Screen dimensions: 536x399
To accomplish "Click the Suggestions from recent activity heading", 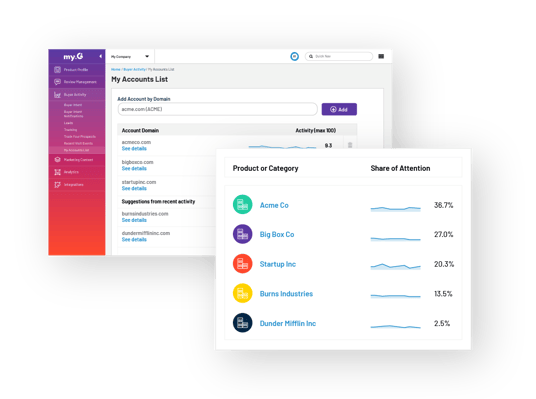I will (x=158, y=201).
